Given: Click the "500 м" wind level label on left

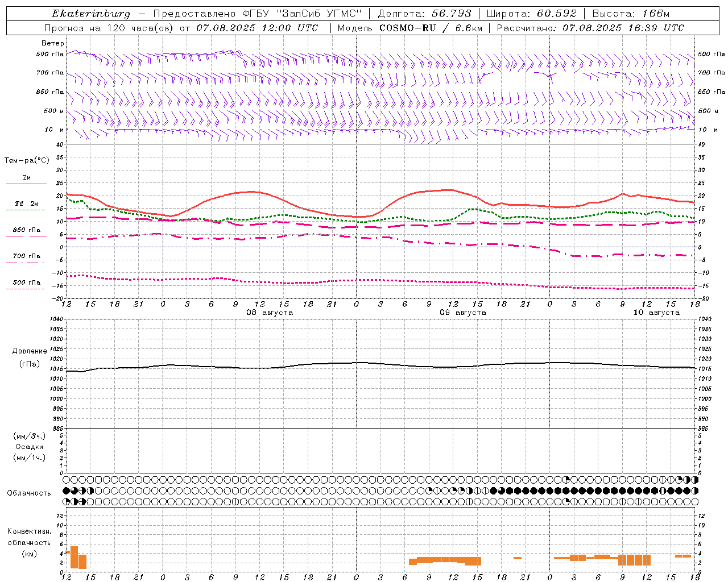Looking at the screenshot, I should 54,111.
